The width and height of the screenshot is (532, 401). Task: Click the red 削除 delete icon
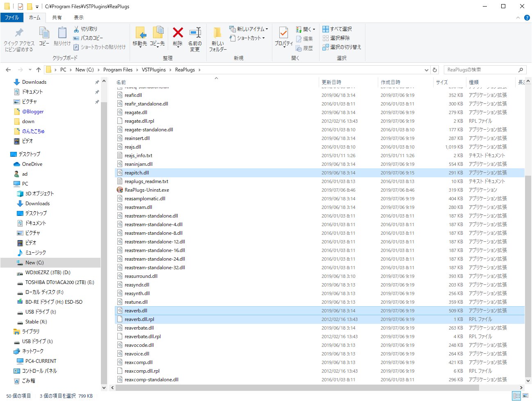click(178, 32)
